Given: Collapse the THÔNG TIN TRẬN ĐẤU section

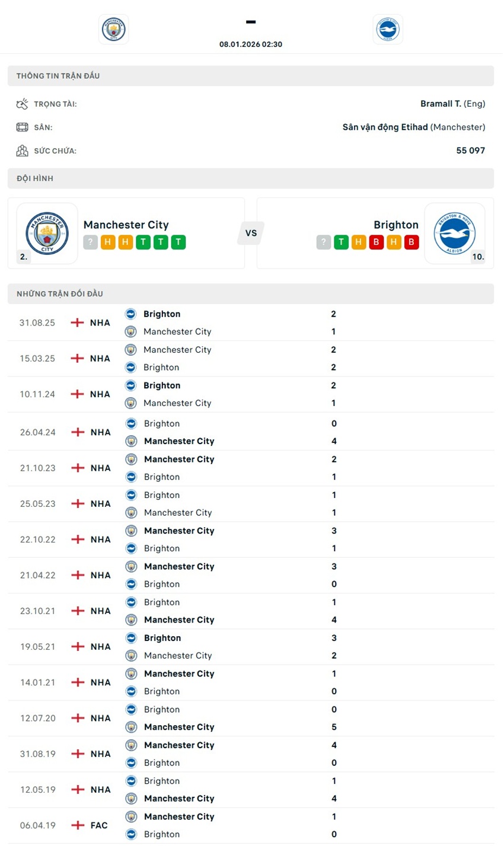Looking at the screenshot, I should (x=251, y=75).
